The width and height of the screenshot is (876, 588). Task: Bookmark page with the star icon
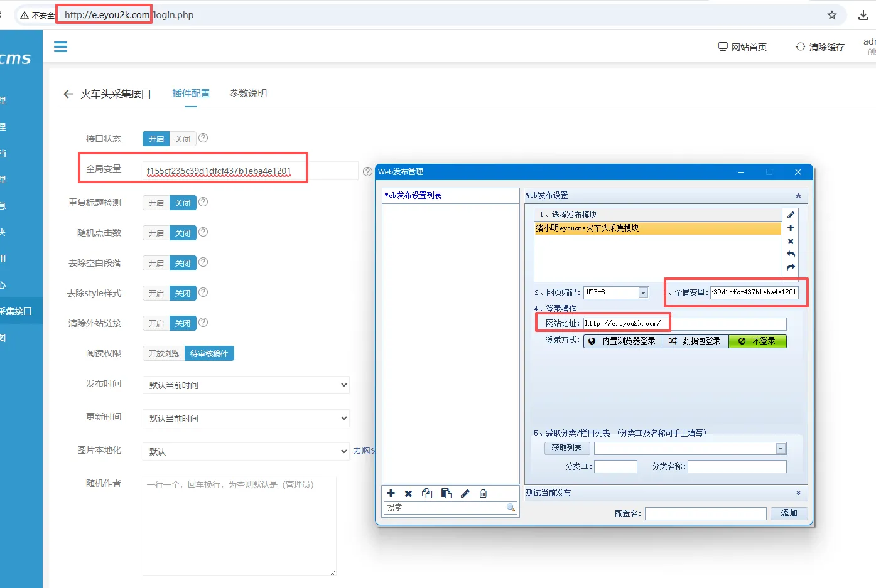(x=831, y=15)
